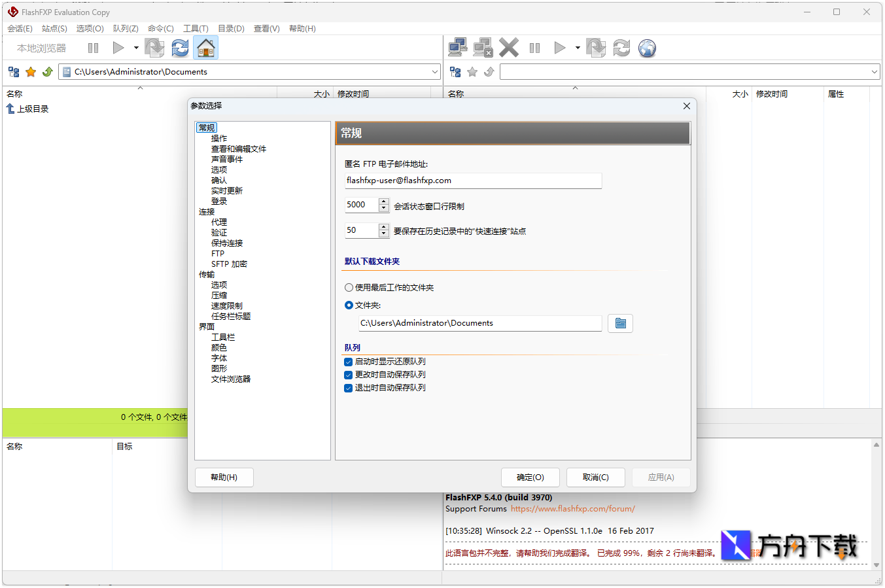Click the abort X icon
885x588 pixels.
click(508, 48)
